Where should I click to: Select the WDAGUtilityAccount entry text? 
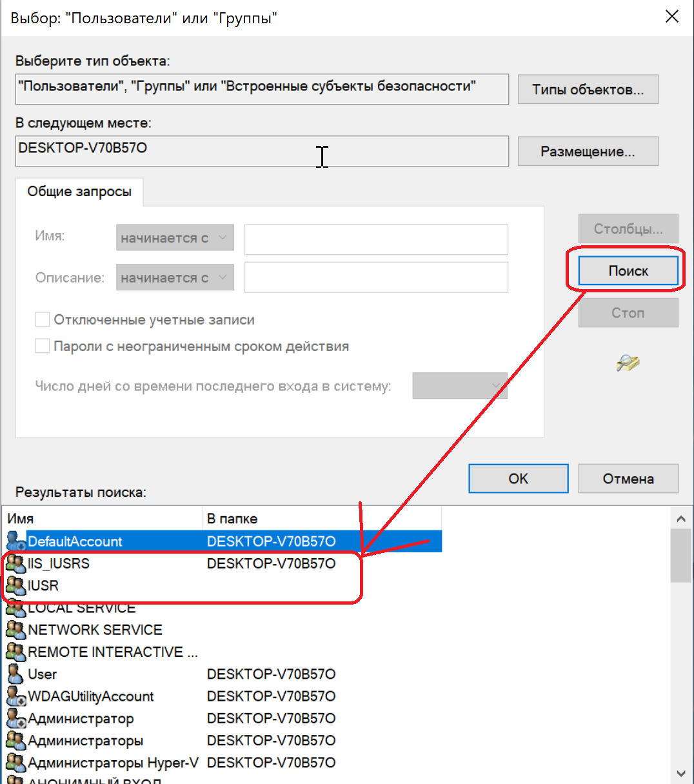(x=91, y=696)
